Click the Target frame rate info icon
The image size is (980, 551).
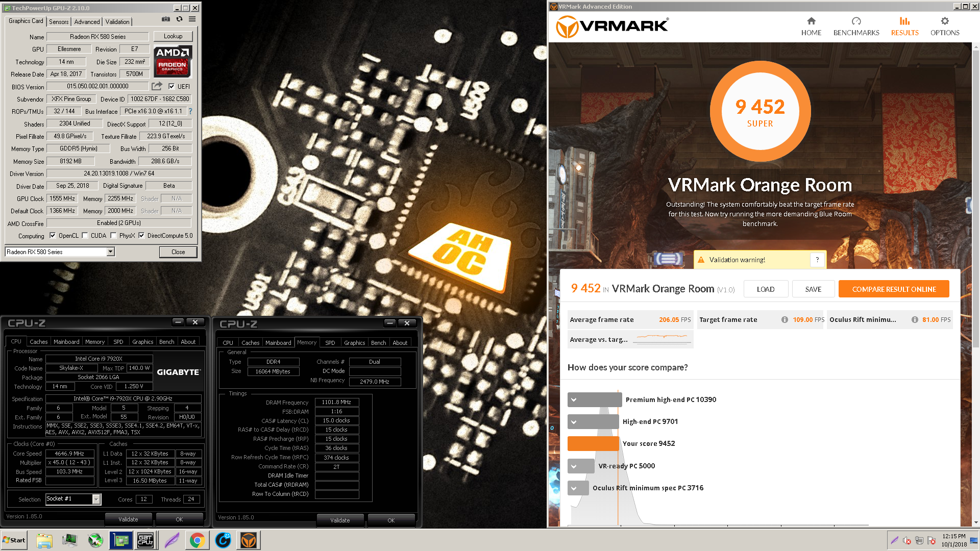[x=785, y=320]
